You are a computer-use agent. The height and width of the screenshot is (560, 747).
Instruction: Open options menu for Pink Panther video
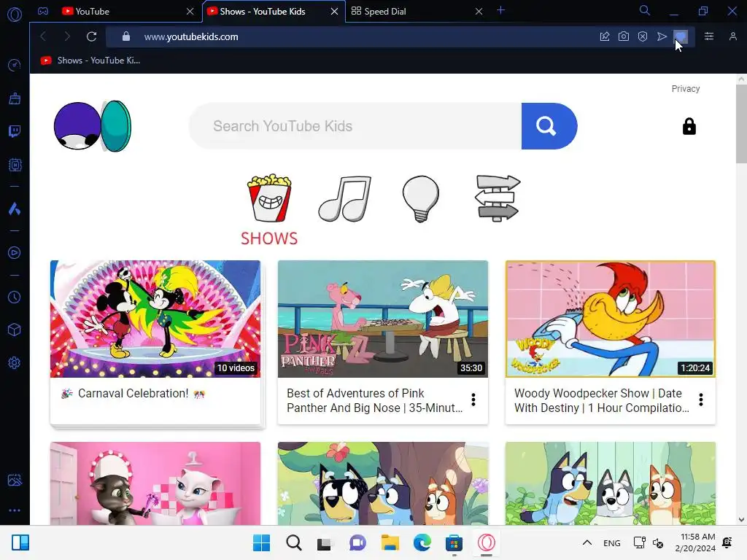[x=473, y=400]
